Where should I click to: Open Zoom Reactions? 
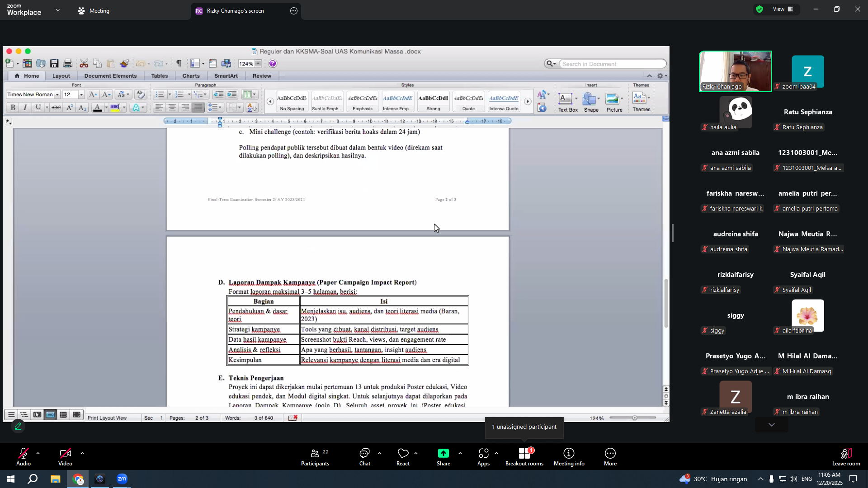pyautogui.click(x=403, y=457)
